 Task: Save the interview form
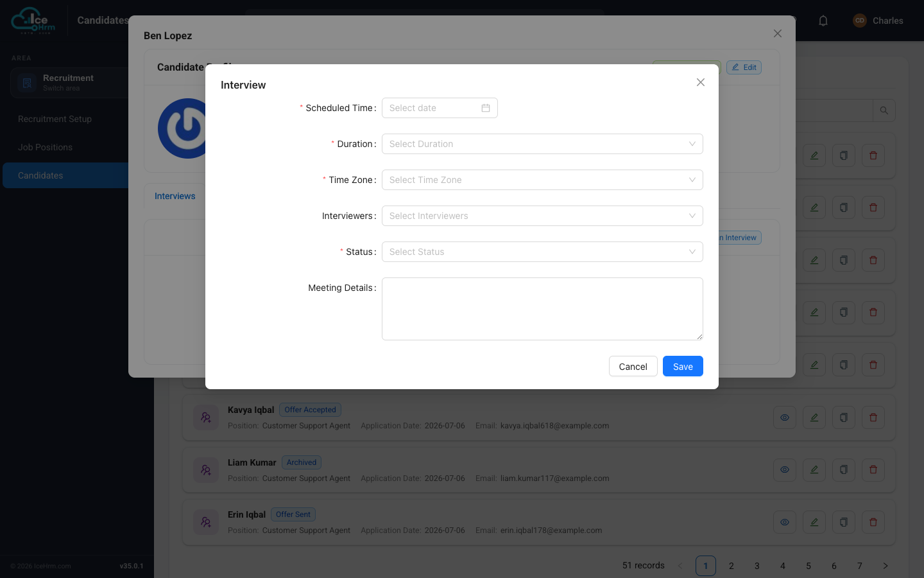click(683, 366)
